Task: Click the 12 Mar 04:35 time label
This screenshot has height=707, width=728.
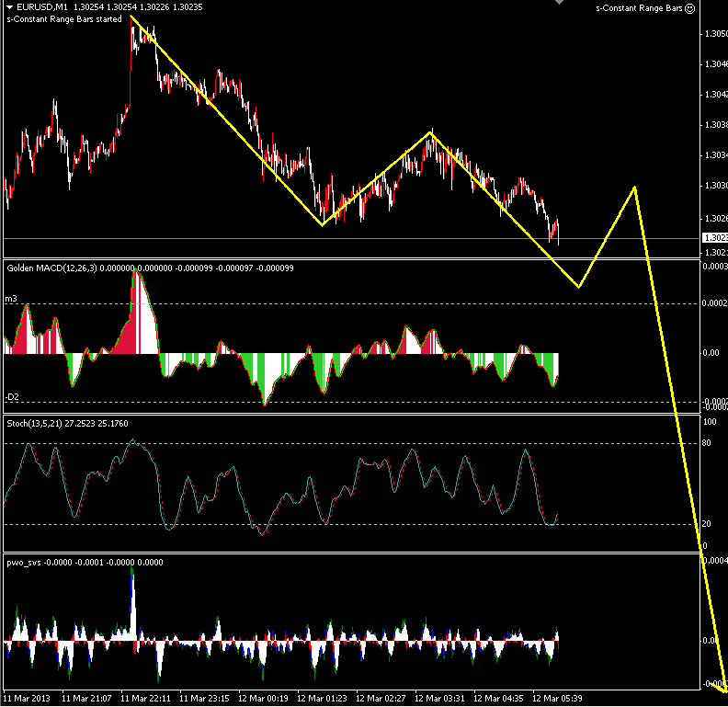Action: (498, 698)
